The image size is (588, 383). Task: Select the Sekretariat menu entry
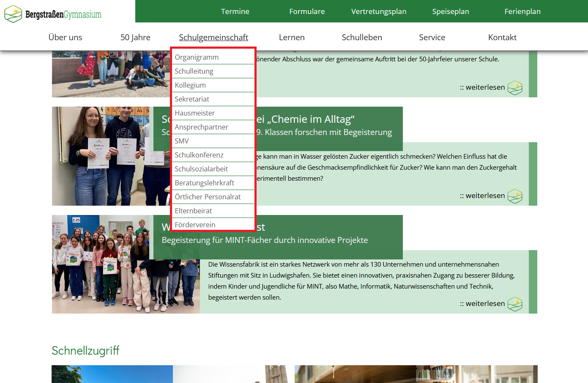pos(192,99)
